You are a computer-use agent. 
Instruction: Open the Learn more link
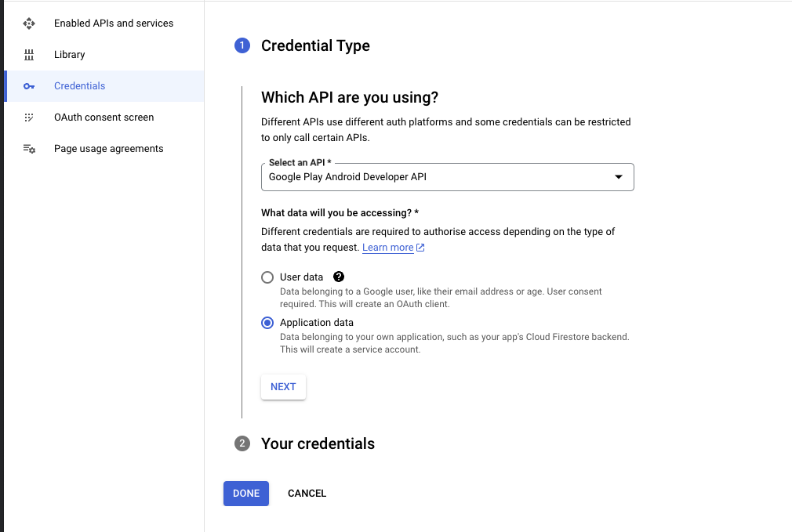coord(388,248)
